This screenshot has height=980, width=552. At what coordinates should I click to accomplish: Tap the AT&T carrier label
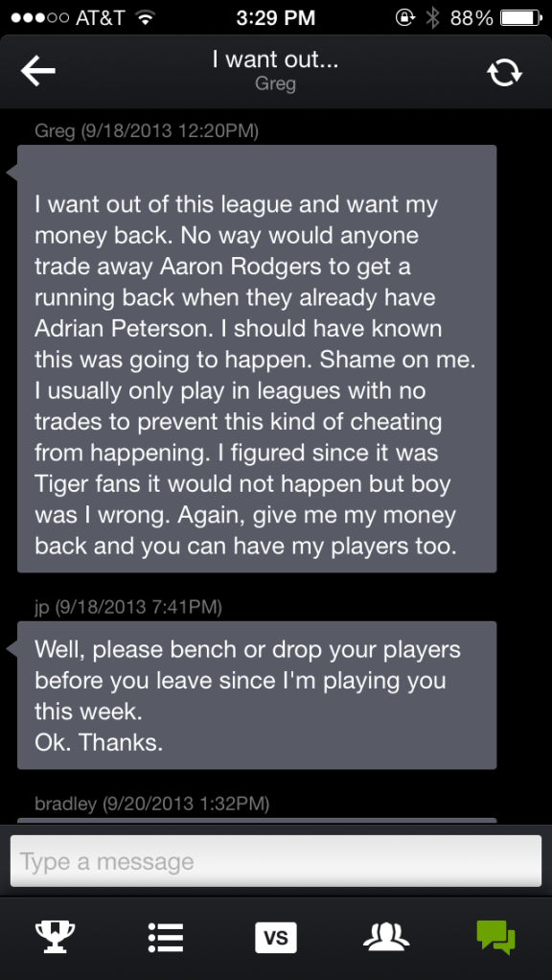[x=100, y=18]
